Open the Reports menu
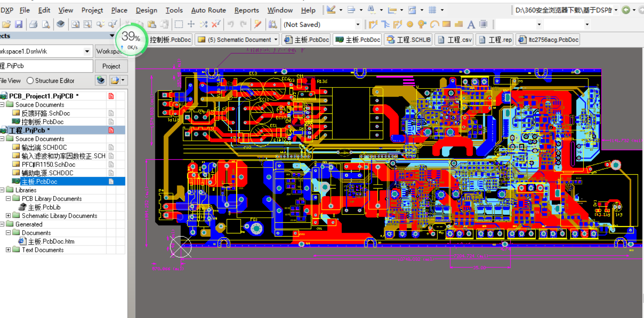 click(x=246, y=10)
